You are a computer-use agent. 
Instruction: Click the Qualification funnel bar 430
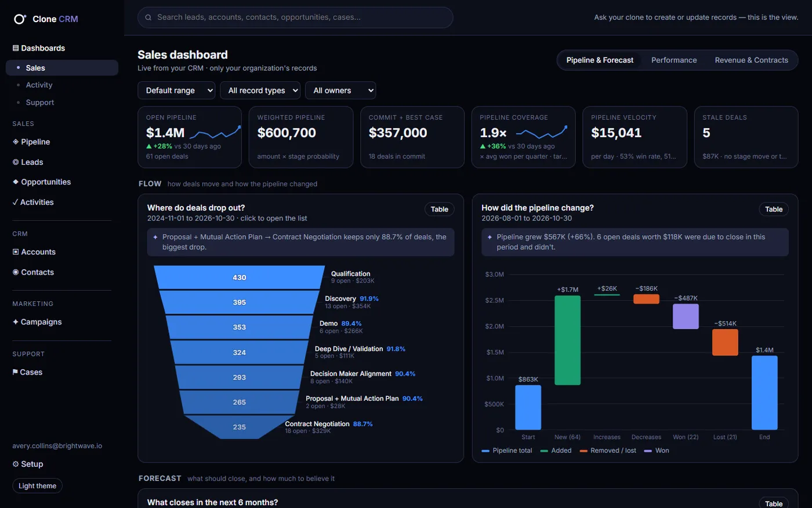240,278
